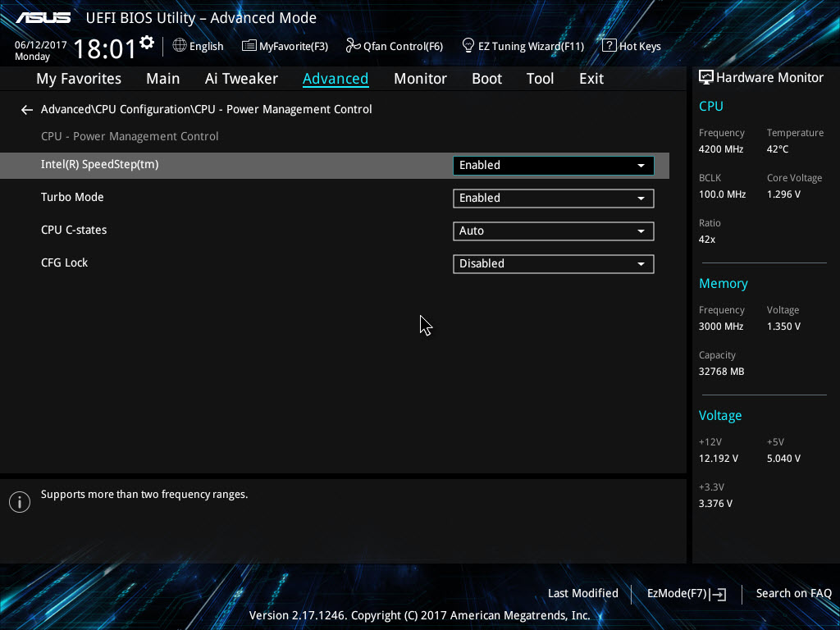
Task: Select the Turbo Mode row label
Action: (72, 197)
